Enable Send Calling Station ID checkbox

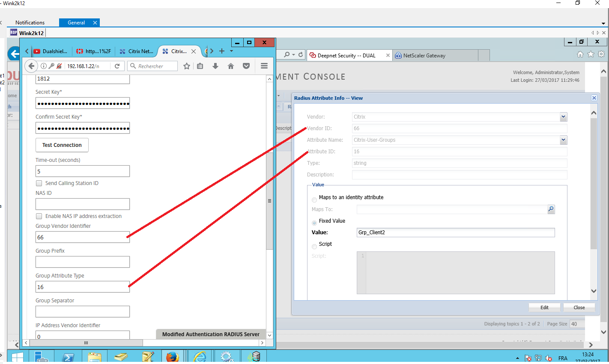39,183
